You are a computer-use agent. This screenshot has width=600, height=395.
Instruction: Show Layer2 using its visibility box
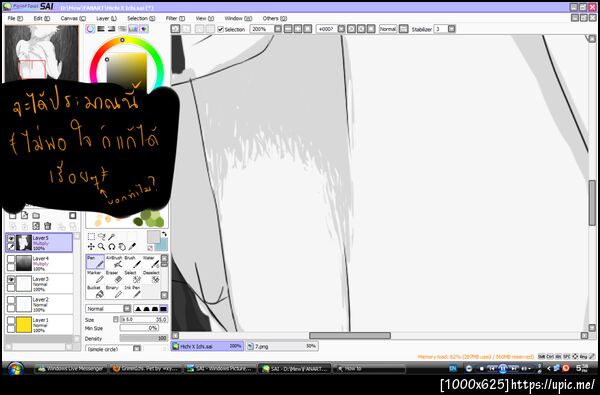tap(11, 300)
